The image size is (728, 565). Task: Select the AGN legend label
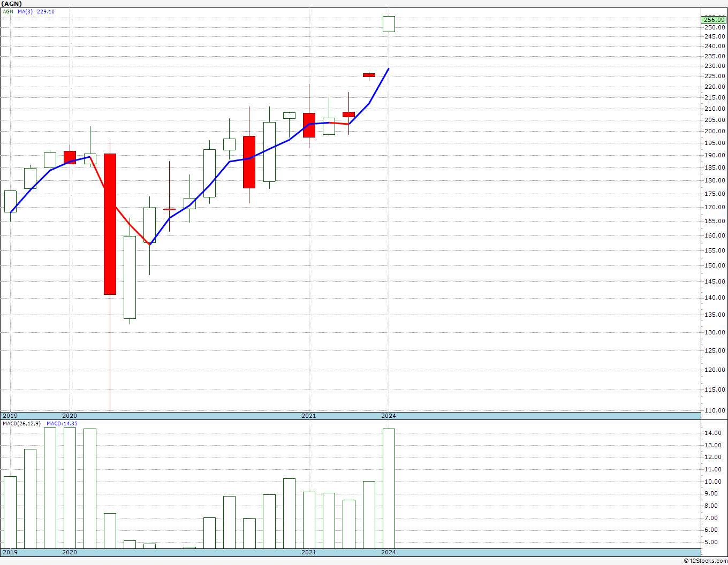8,11
